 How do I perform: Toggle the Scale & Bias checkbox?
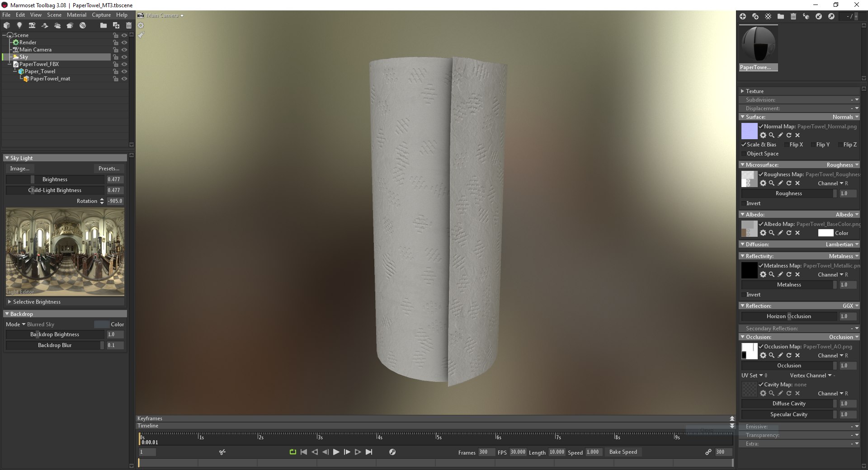[x=744, y=145]
